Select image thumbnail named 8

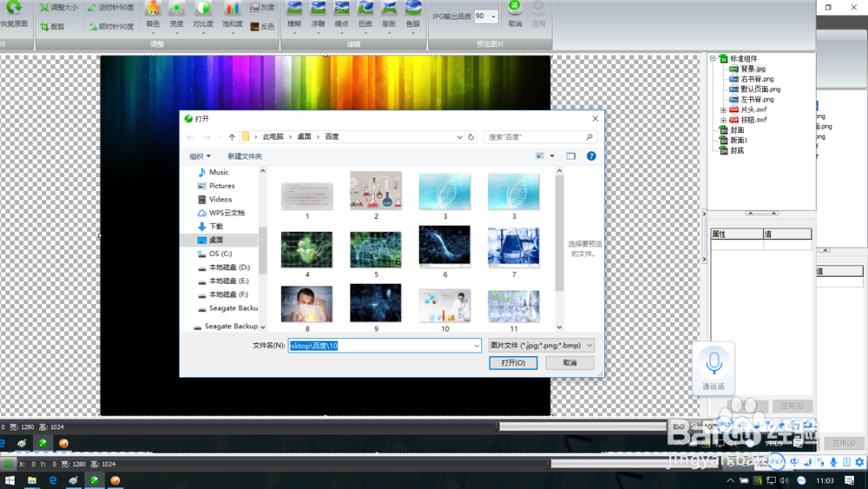(x=306, y=304)
